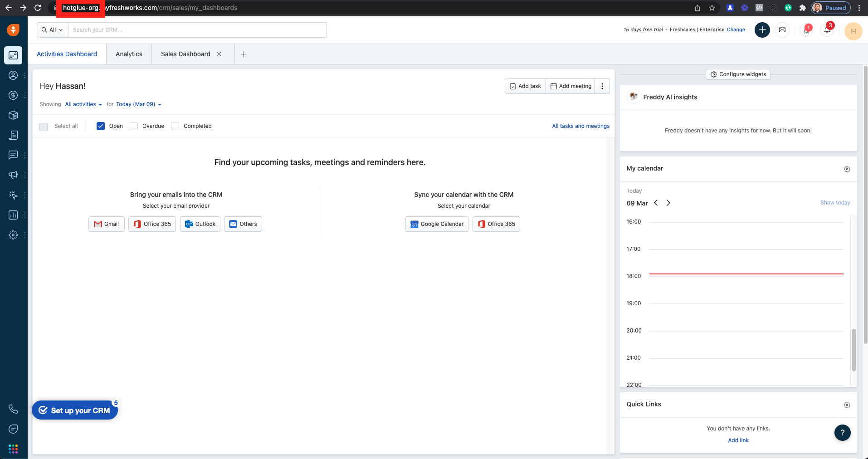Connect Gmail as email provider
This screenshot has height=459, width=868.
click(107, 224)
